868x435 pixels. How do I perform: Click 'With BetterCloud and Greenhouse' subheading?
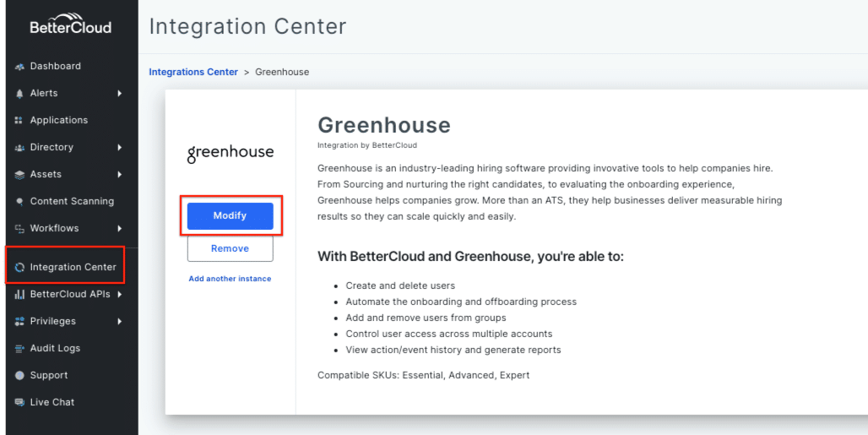(x=470, y=257)
